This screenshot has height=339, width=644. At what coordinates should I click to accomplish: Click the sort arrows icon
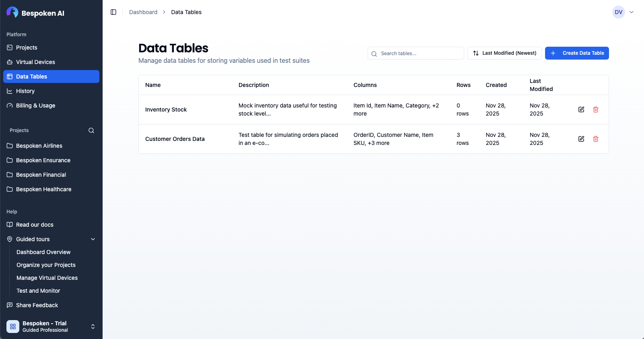tap(476, 53)
